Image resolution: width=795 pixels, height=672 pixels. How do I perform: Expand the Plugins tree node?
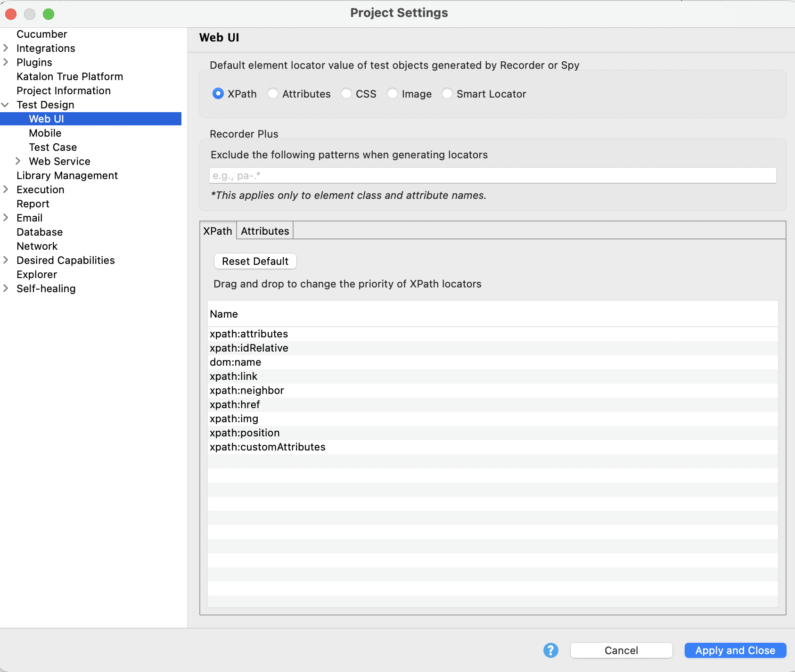pos(6,62)
